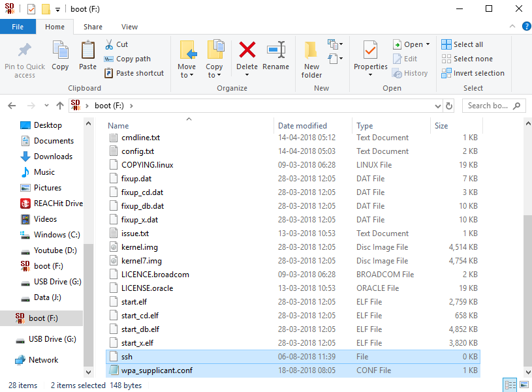
Task: Click the red Delete icon
Action: [247, 50]
